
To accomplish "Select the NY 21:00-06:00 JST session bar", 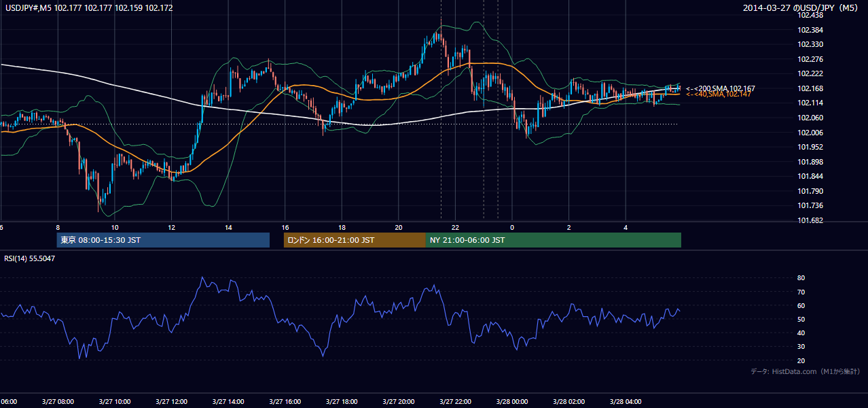I will 554,240.
